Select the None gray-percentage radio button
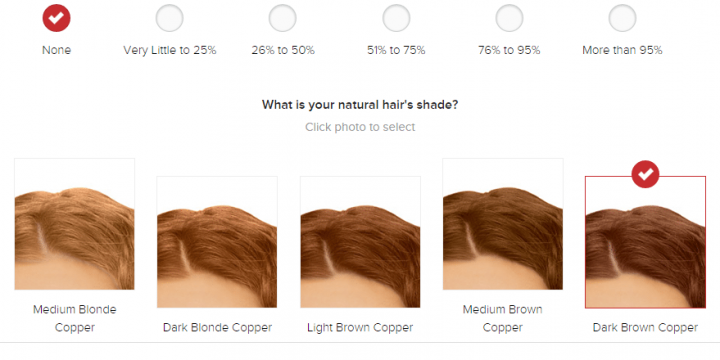The width and height of the screenshot is (720, 360). pyautogui.click(x=56, y=18)
